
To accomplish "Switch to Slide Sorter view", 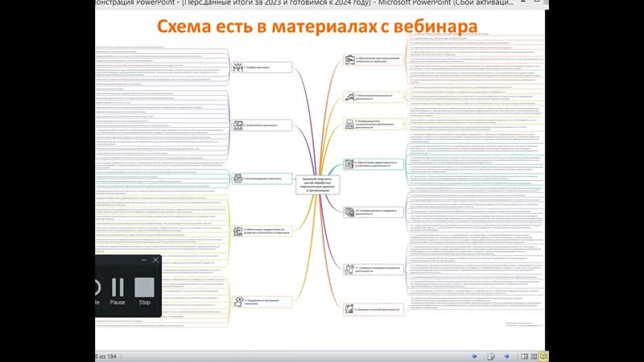I will 534,356.
